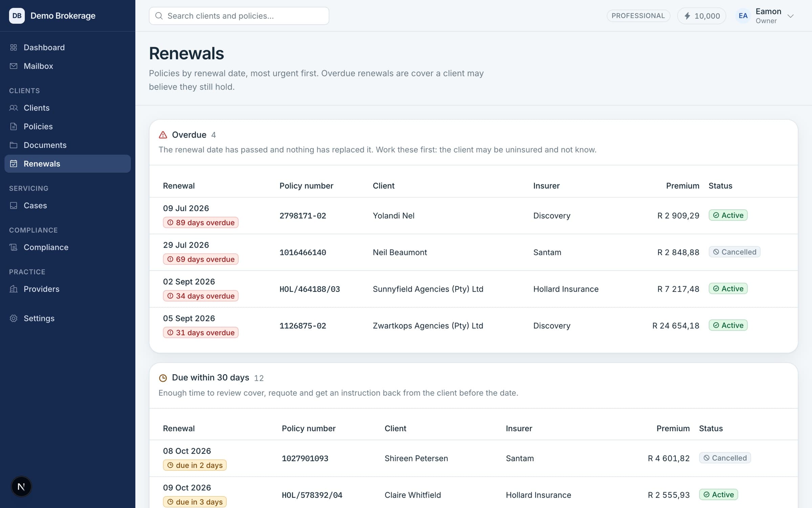Open Shireen Petersen's renewal row
812x508 pixels.
click(473, 458)
